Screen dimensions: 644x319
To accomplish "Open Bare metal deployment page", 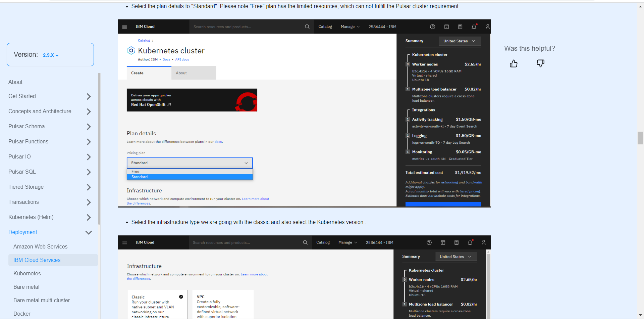I will click(x=26, y=287).
